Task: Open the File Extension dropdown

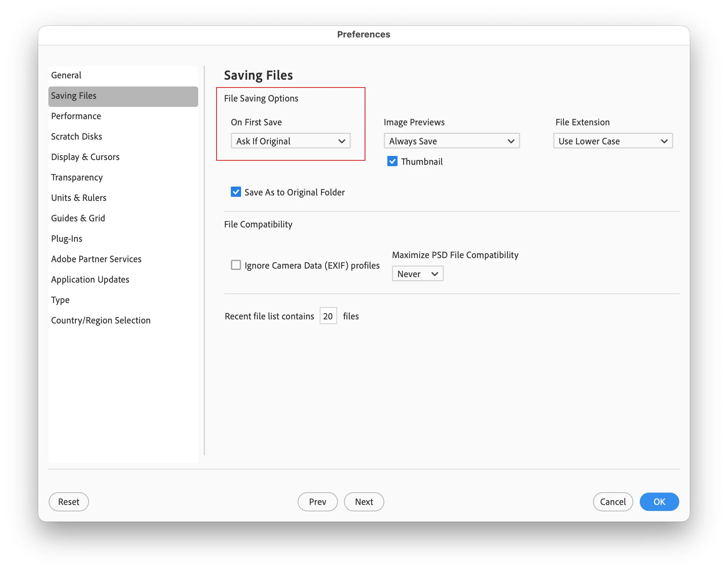Action: [612, 141]
